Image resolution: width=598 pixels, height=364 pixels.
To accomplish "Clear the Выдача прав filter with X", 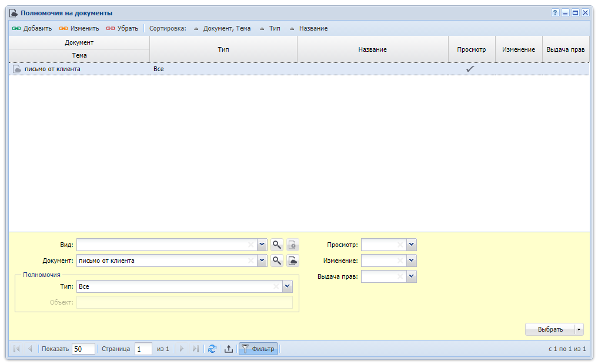I will 400,276.
